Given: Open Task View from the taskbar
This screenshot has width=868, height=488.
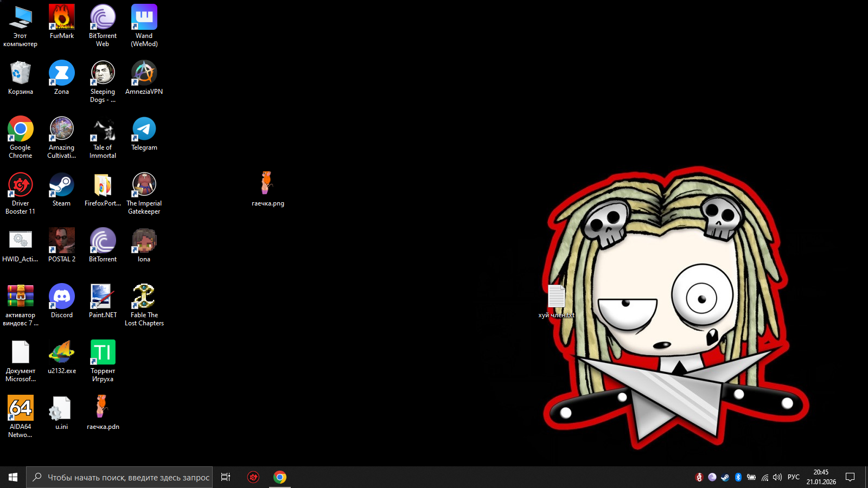Looking at the screenshot, I should (x=226, y=477).
